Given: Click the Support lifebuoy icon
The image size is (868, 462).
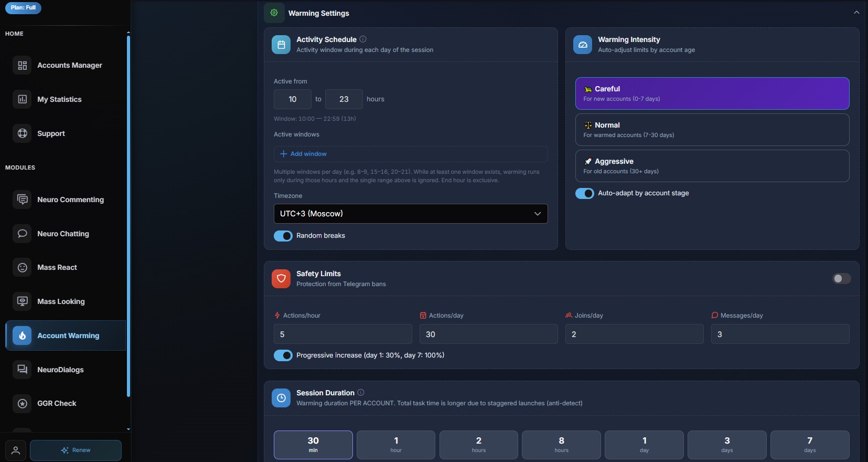Looking at the screenshot, I should tap(22, 133).
